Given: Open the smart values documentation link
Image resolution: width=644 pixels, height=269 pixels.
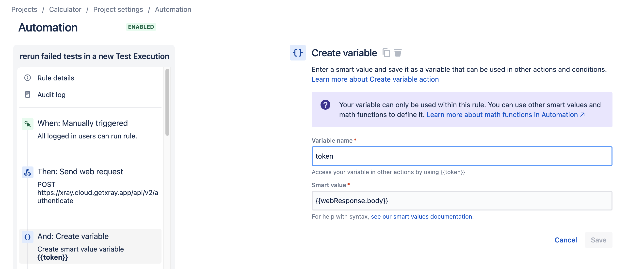Looking at the screenshot, I should point(422,217).
